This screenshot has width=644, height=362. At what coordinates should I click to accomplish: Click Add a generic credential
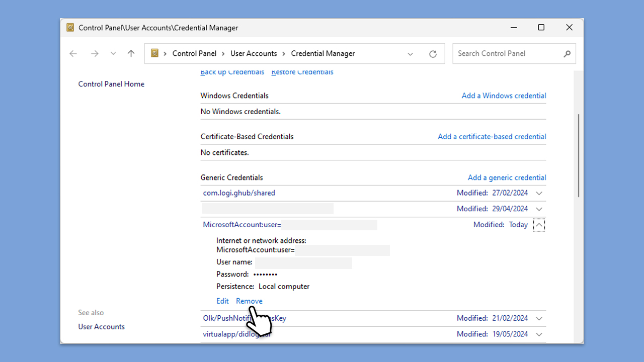click(507, 177)
